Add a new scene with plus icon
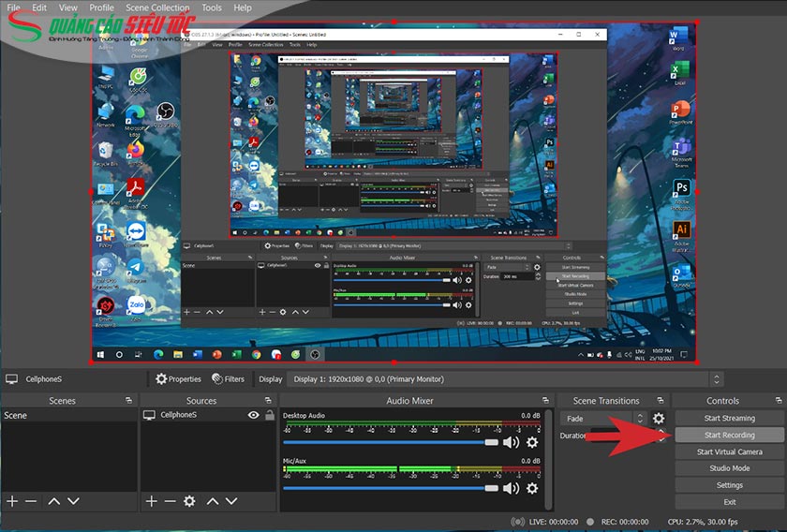Viewport: 787px width, 532px height. tap(12, 501)
